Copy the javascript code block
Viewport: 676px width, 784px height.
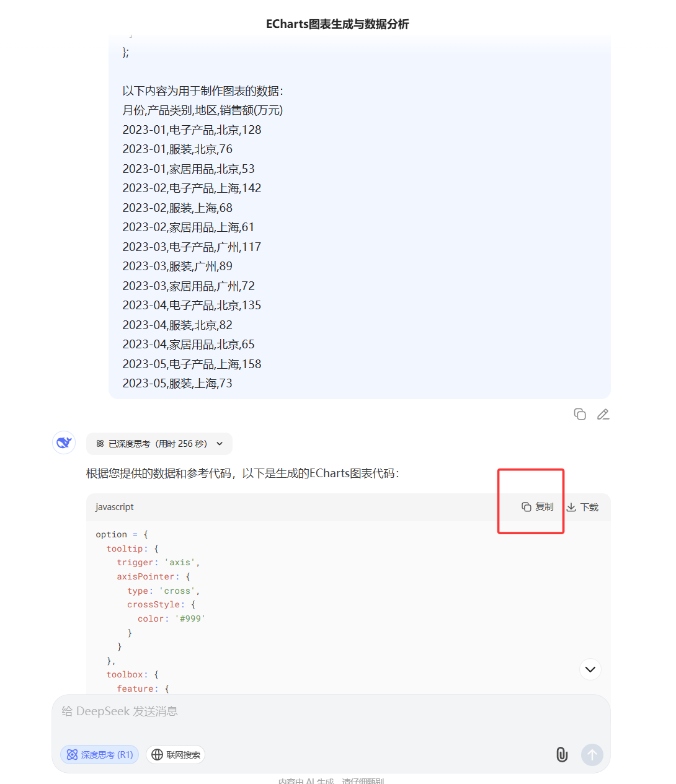coord(538,507)
